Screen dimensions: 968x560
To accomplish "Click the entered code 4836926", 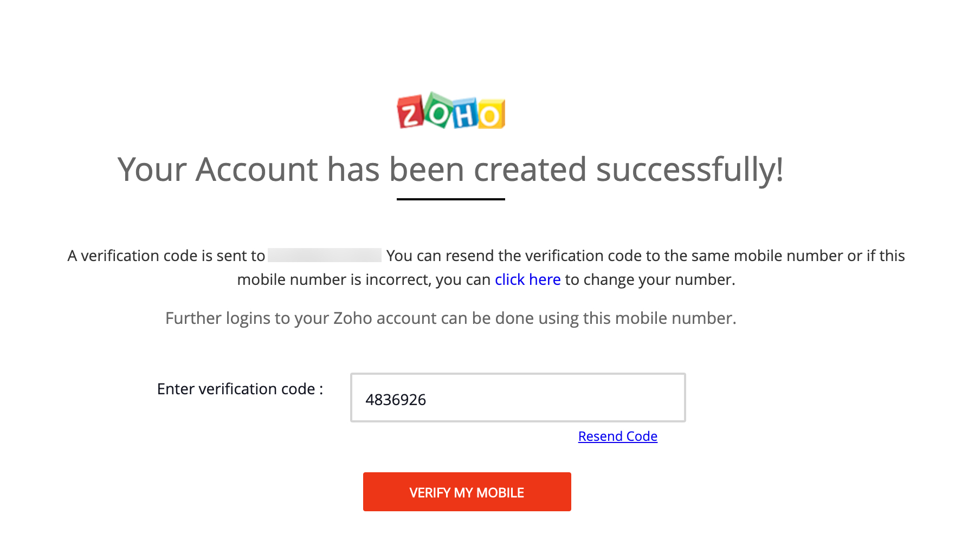I will click(x=396, y=400).
